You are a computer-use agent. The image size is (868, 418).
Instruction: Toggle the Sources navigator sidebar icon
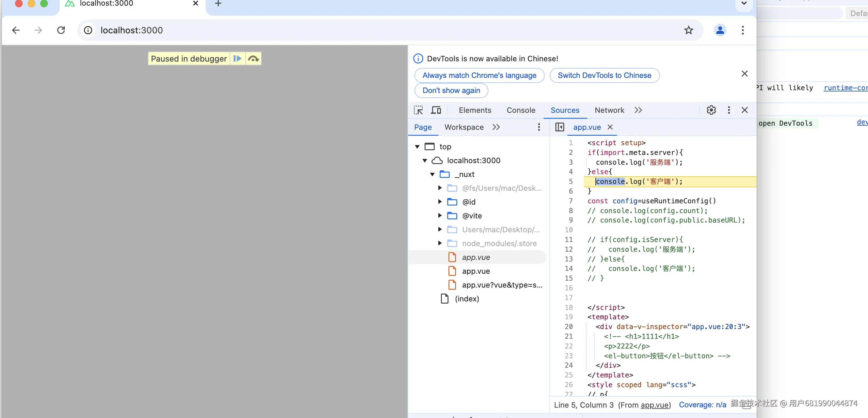(x=559, y=127)
